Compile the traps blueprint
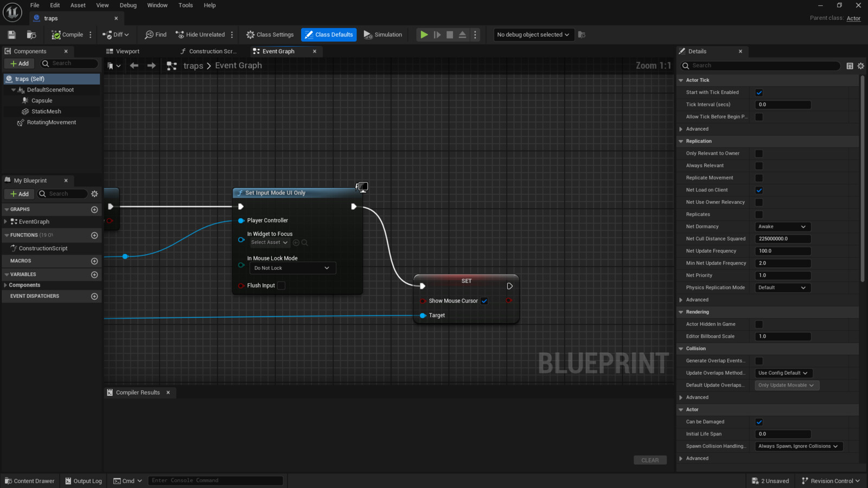Image resolution: width=868 pixels, height=488 pixels. point(67,35)
